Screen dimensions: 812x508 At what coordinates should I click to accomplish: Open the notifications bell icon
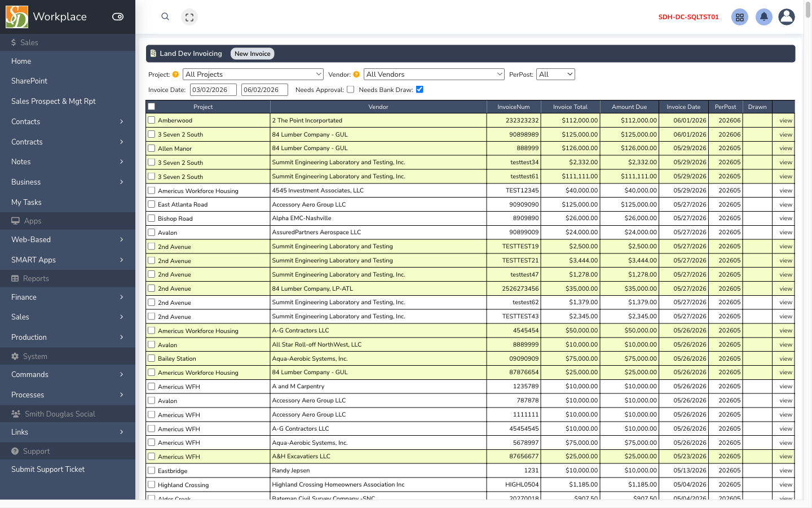(764, 17)
